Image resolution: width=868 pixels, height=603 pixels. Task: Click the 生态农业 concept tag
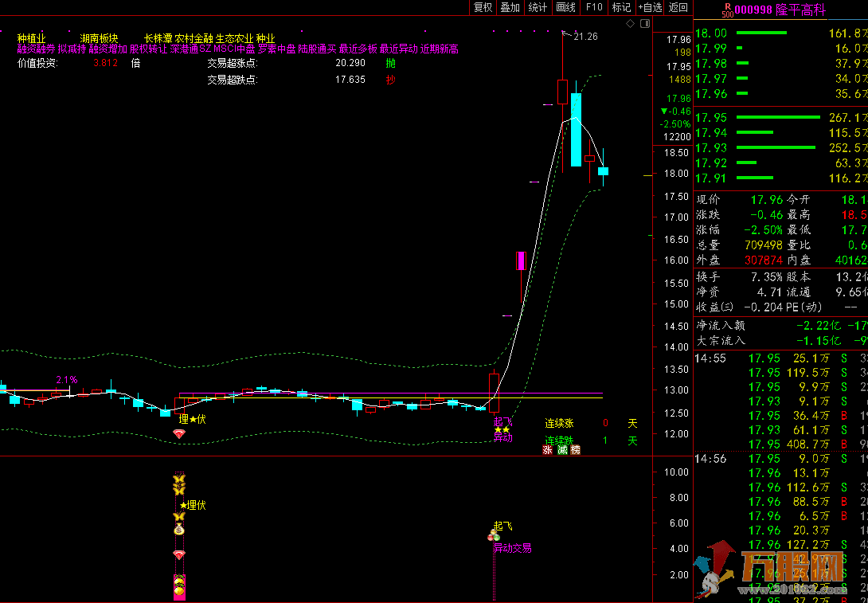coord(235,38)
